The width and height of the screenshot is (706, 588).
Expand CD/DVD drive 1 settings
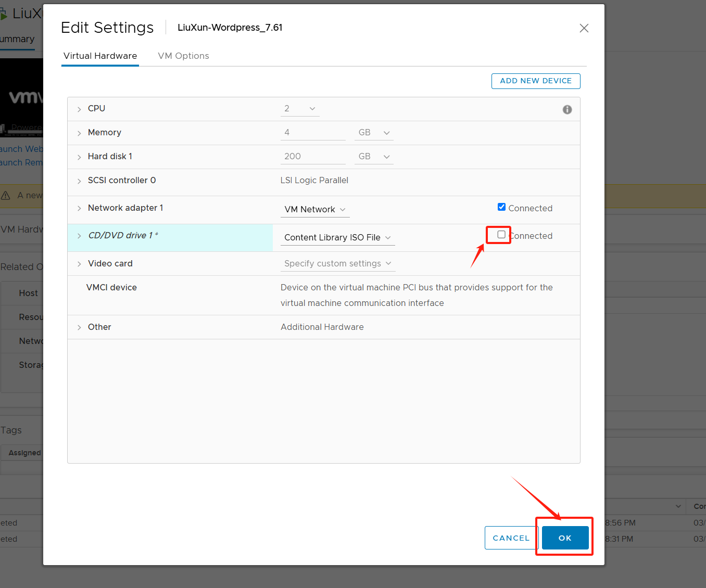click(79, 236)
